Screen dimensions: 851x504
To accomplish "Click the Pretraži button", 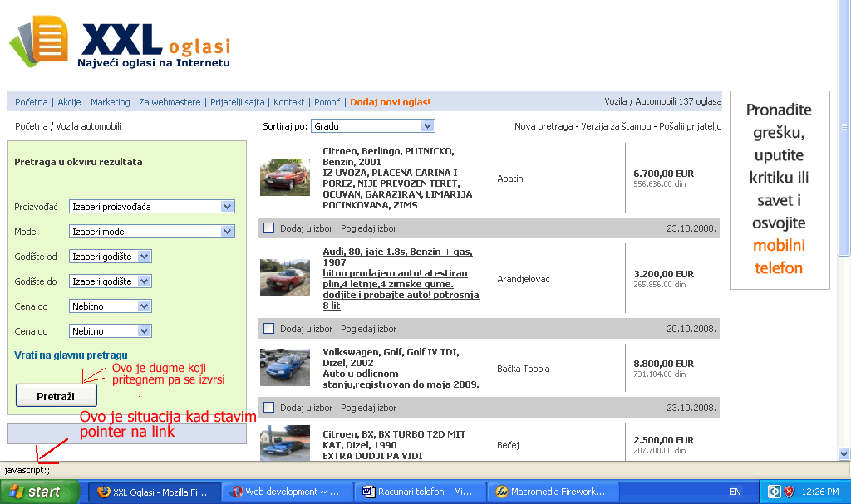I will click(56, 396).
